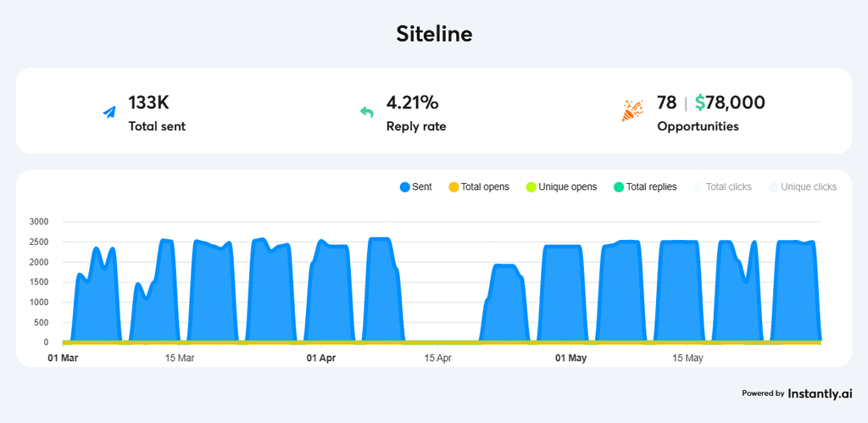Screen dimensions: 868x423
Task: Click the 78 opportunities count
Action: pos(666,103)
